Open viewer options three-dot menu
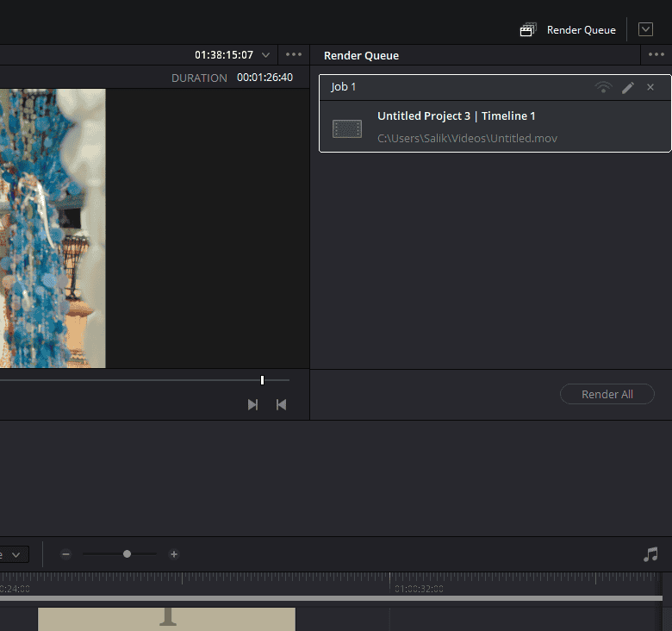The height and width of the screenshot is (631, 672). click(294, 55)
